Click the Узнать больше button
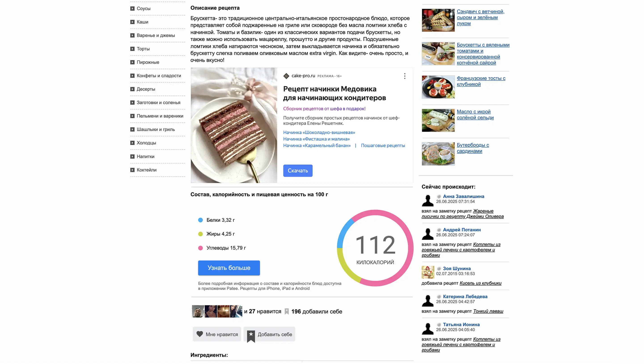The image size is (644, 364). (229, 268)
